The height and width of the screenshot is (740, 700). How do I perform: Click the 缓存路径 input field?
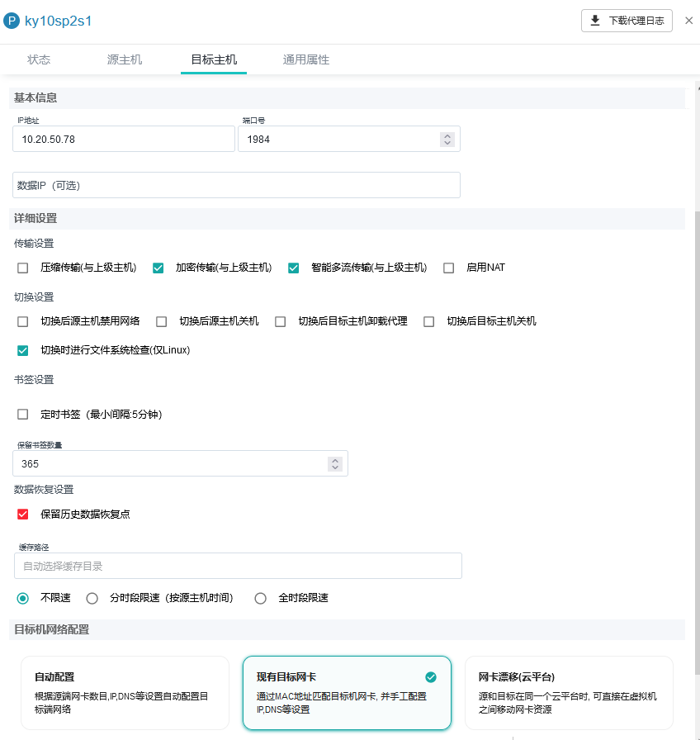237,566
